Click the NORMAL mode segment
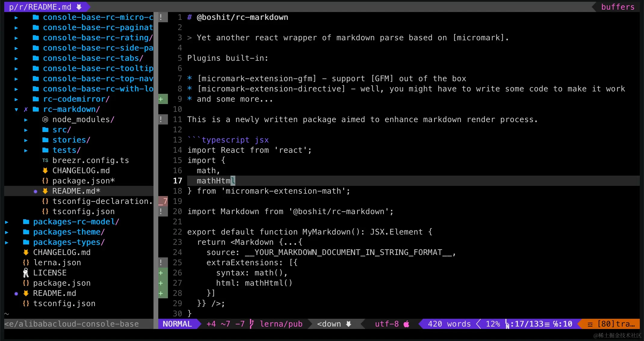The width and height of the screenshot is (644, 341). click(177, 324)
